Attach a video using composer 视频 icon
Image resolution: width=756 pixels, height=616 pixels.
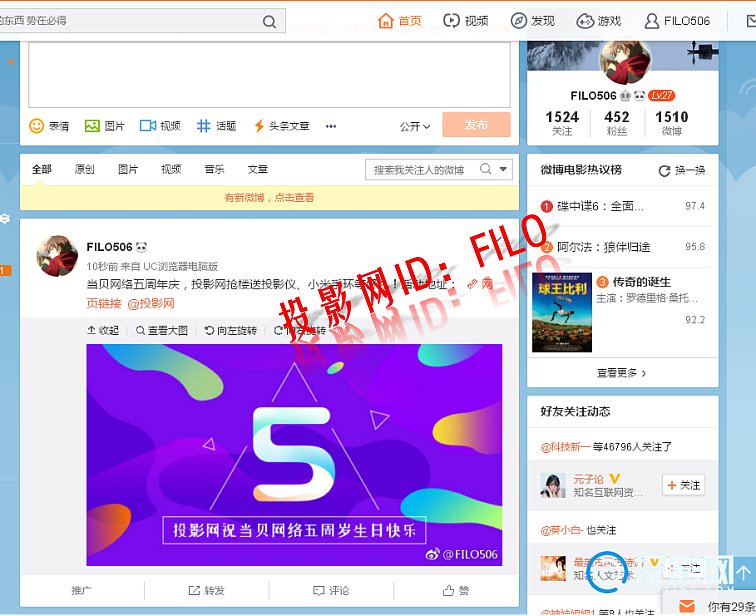click(x=160, y=126)
